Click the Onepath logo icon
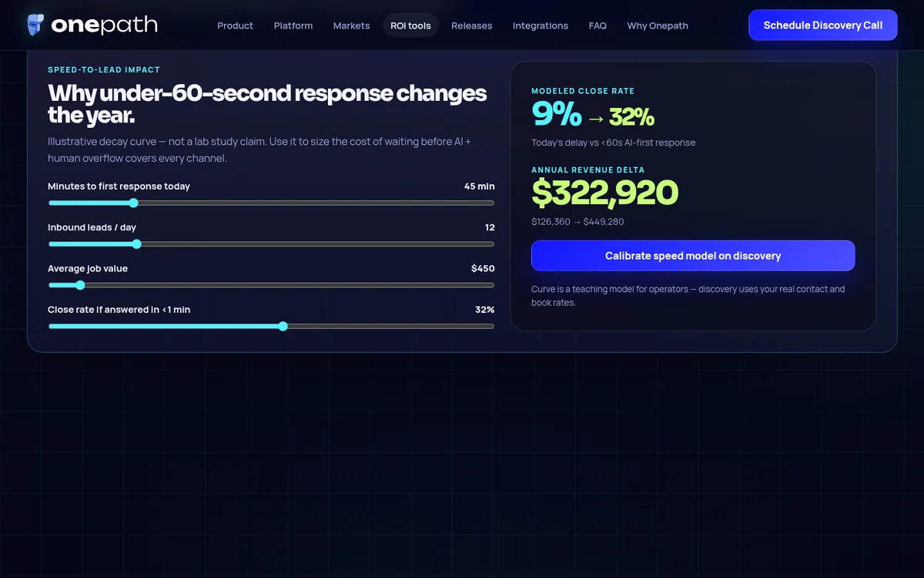 click(35, 25)
